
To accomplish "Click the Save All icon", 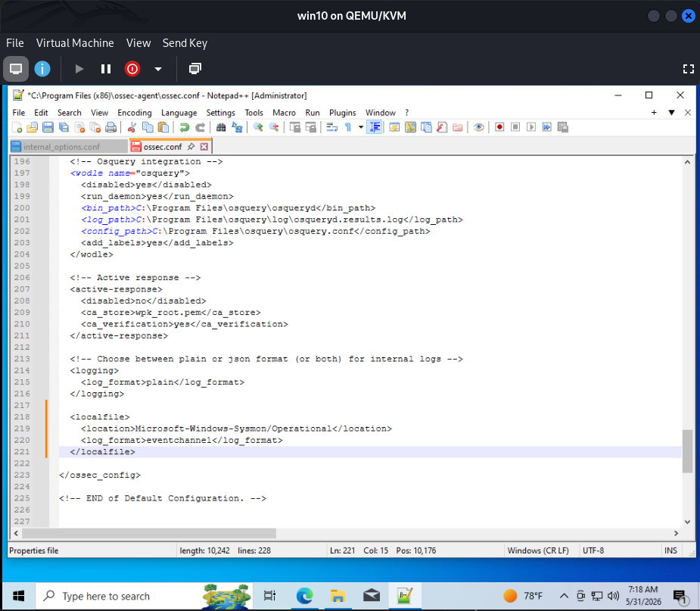I will click(64, 127).
